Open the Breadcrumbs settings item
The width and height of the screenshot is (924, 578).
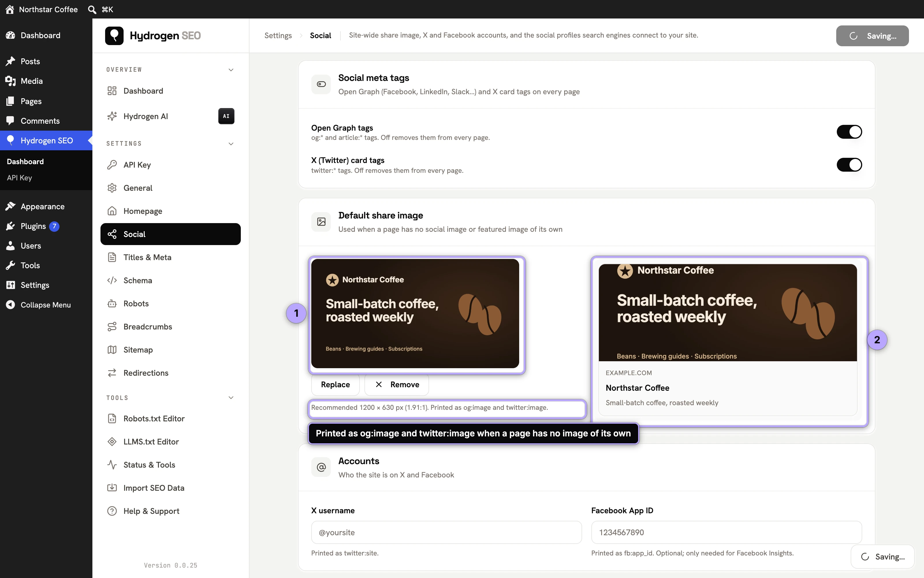tap(170, 327)
